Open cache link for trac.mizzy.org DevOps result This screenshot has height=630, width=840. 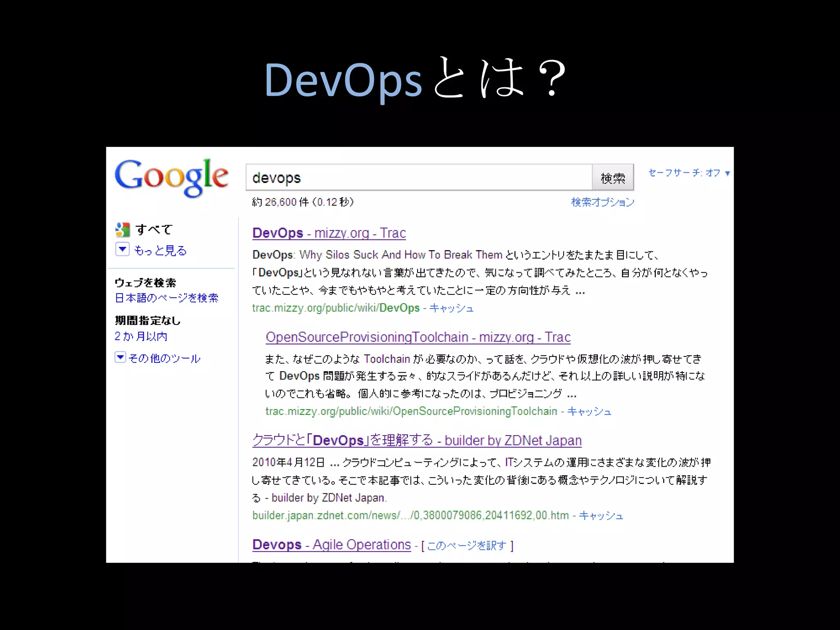tap(451, 308)
